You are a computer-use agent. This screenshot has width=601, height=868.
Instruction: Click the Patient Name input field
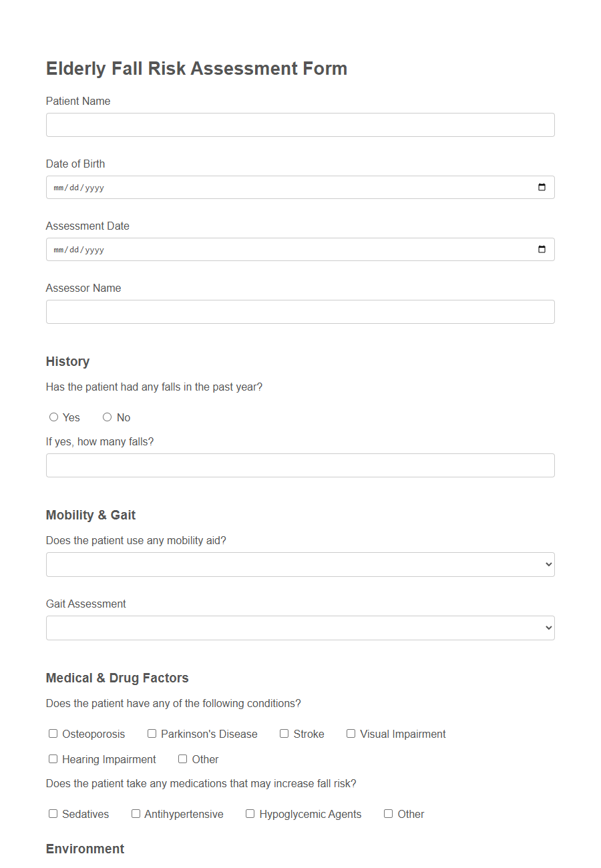coord(300,125)
